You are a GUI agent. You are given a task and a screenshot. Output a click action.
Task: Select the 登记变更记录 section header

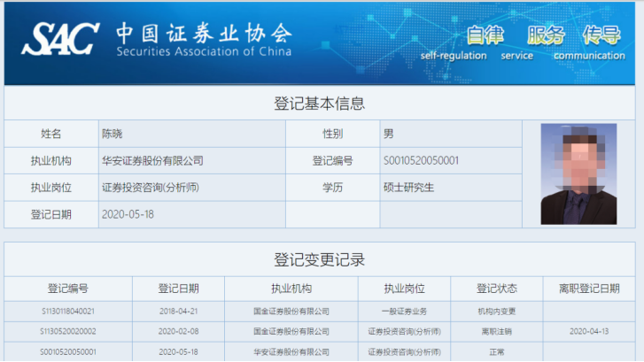319,260
